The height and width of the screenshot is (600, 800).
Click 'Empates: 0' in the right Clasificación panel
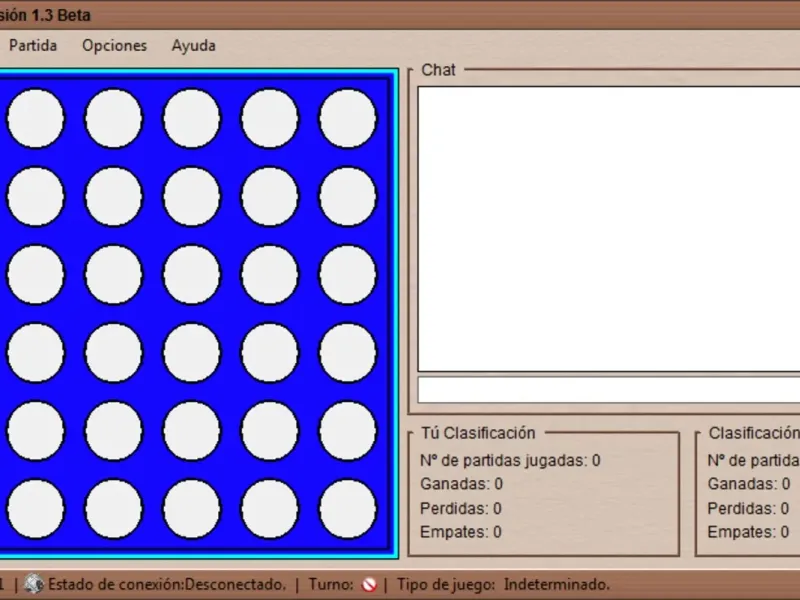(748, 532)
